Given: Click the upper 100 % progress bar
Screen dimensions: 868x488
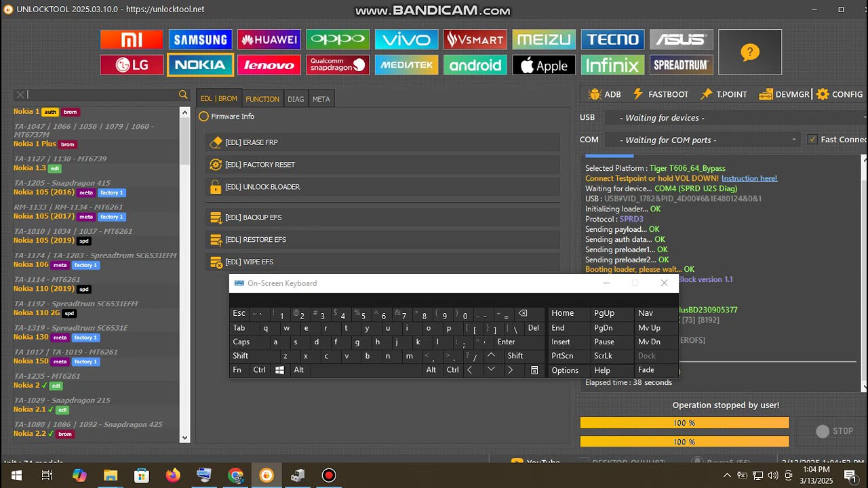Looking at the screenshot, I should pos(684,423).
